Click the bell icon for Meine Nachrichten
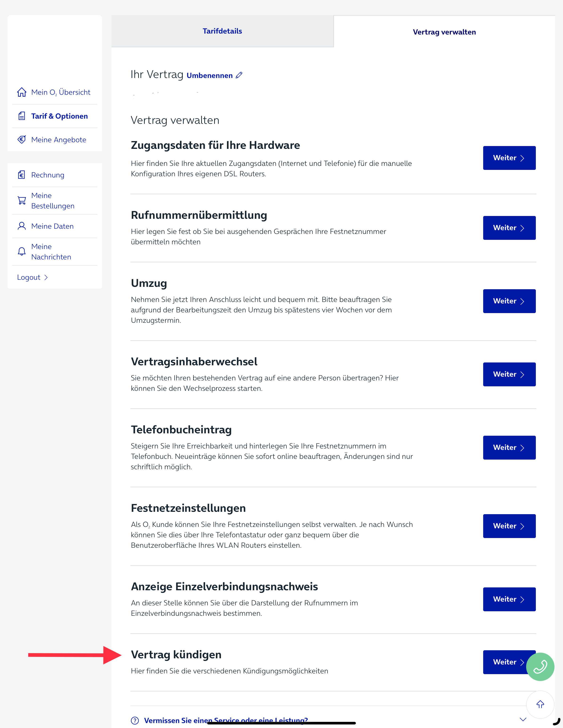This screenshot has width=563, height=728. click(x=22, y=251)
